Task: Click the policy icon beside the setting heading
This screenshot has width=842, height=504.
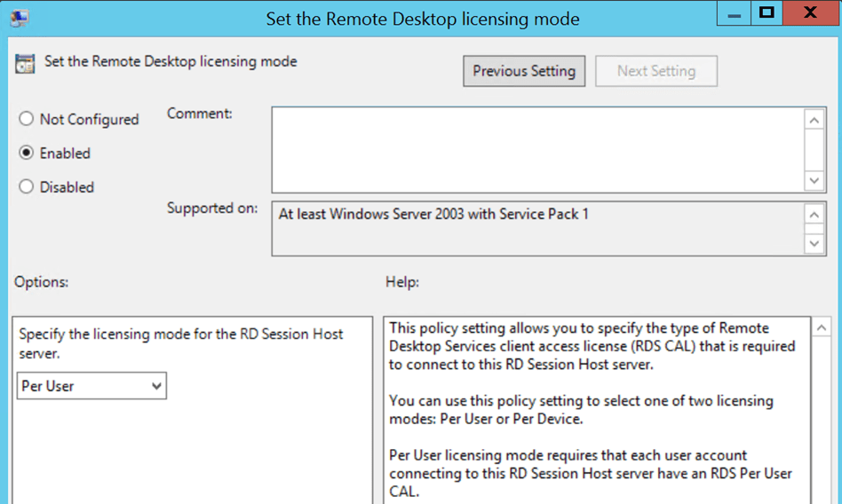Action: click(x=25, y=63)
